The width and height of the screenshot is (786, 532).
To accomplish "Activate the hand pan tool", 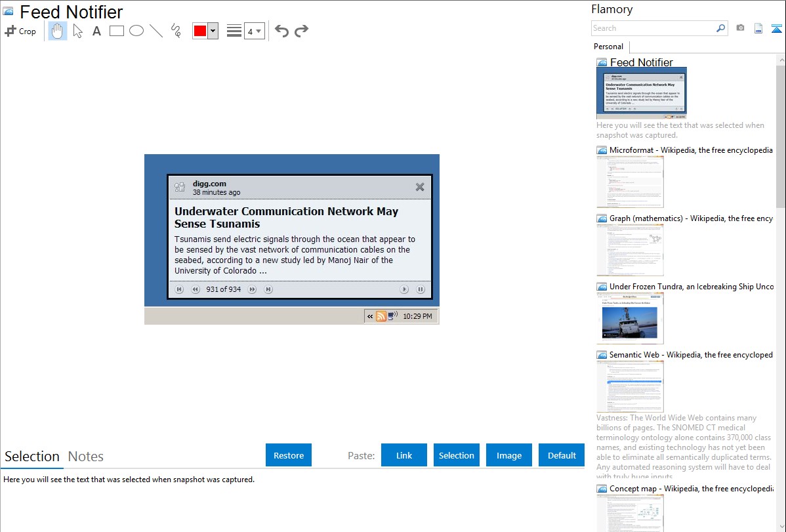I will point(57,31).
